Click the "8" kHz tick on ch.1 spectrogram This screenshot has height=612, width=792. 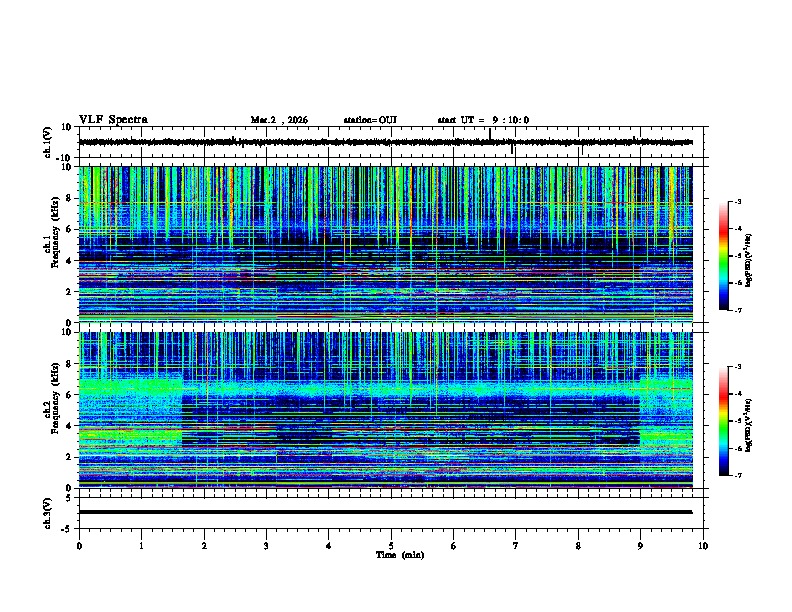pyautogui.click(x=70, y=198)
